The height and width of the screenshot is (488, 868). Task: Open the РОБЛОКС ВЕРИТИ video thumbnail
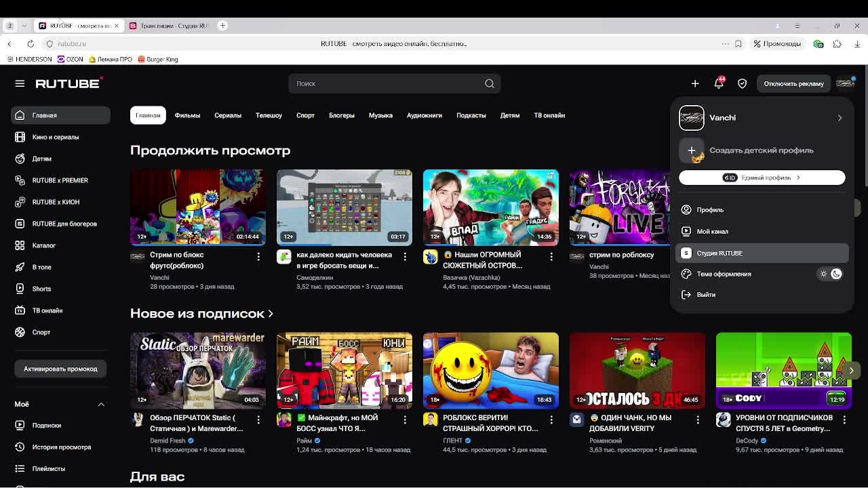coord(491,370)
